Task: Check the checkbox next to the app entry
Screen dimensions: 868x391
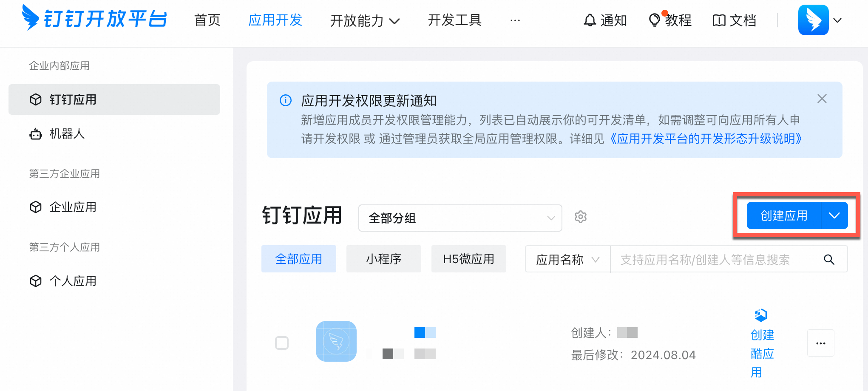Action: click(282, 343)
